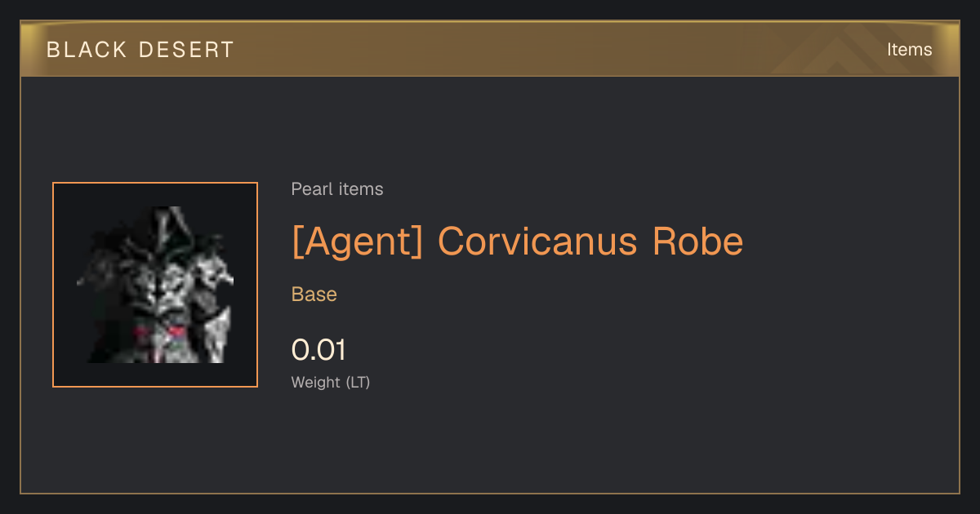
Task: Click the BLACK DESERT logo text
Action: pyautogui.click(x=140, y=50)
